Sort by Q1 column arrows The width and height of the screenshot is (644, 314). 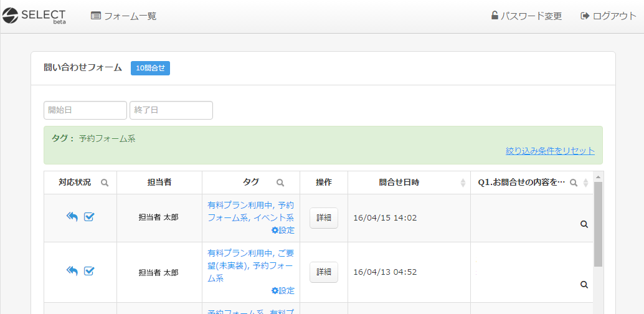point(585,183)
